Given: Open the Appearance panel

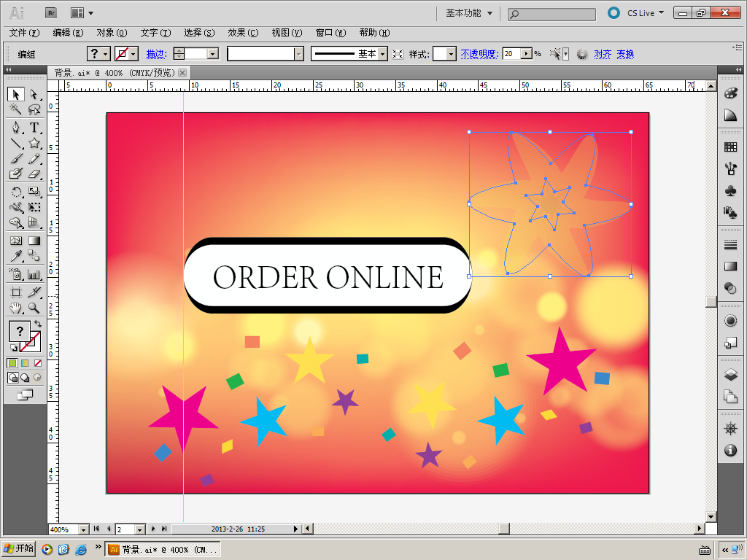Looking at the screenshot, I should [x=730, y=321].
